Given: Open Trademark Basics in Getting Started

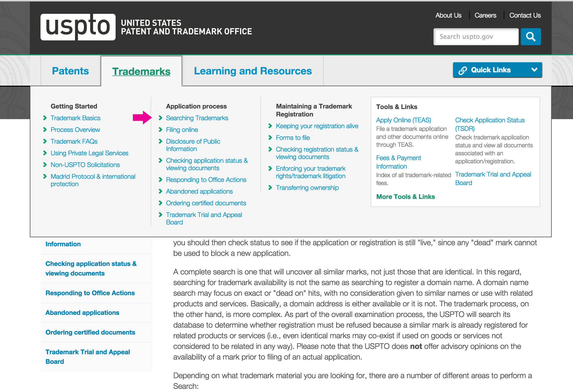Looking at the screenshot, I should (75, 118).
